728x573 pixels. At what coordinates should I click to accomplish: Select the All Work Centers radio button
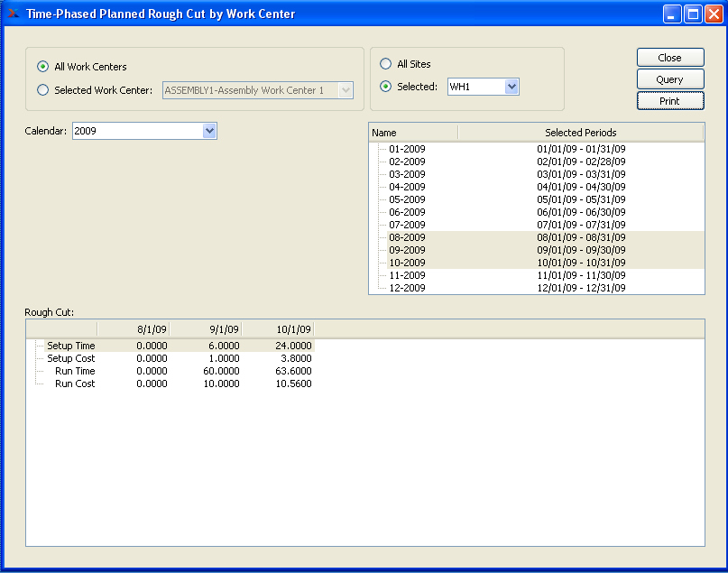tap(43, 67)
